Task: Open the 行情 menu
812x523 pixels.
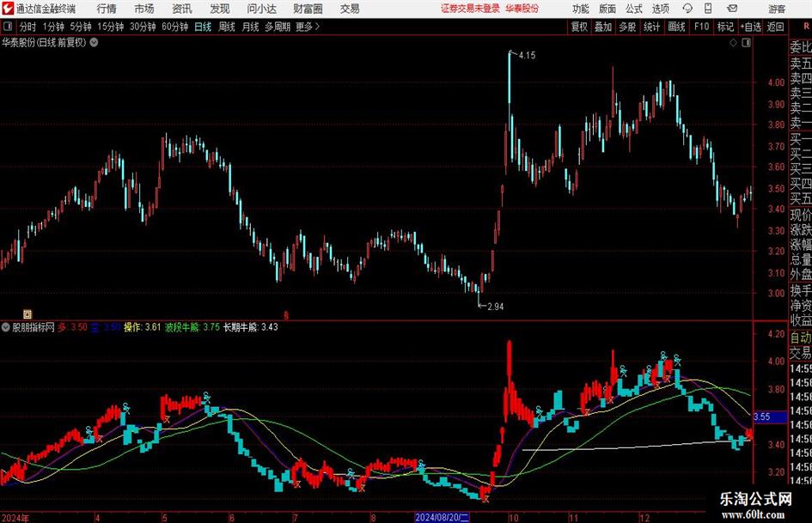Action: pyautogui.click(x=107, y=9)
